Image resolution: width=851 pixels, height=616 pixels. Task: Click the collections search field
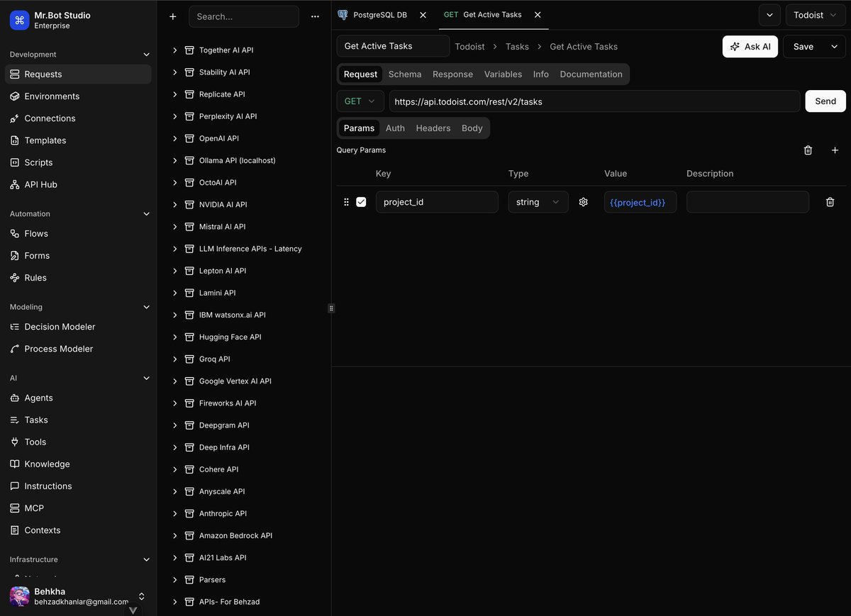(x=244, y=16)
